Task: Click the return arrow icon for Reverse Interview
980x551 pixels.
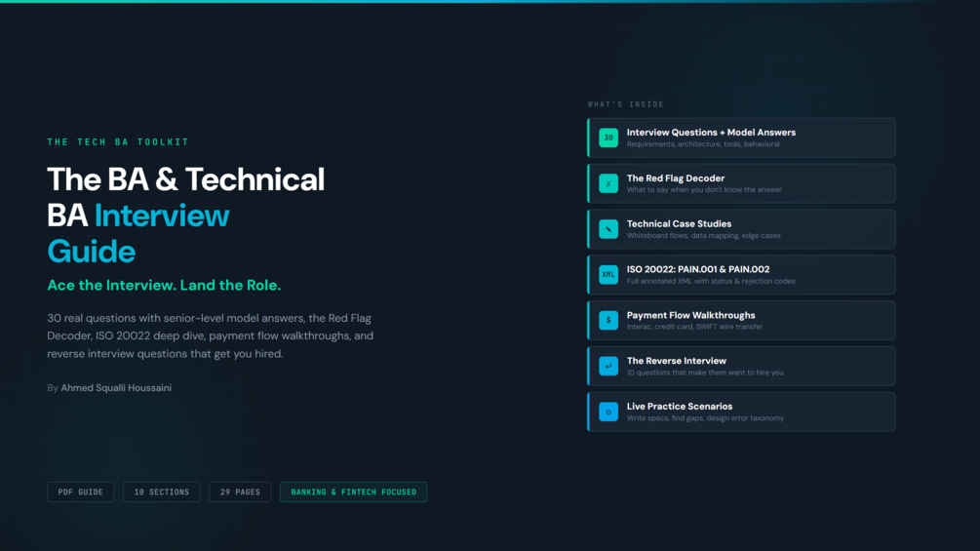Action: point(608,366)
